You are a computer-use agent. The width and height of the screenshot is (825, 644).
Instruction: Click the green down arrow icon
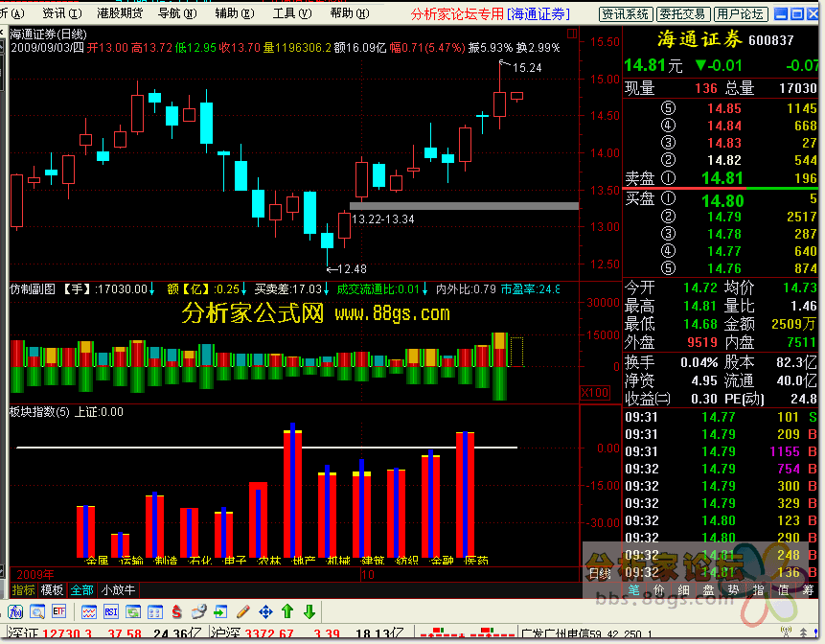tap(309, 611)
